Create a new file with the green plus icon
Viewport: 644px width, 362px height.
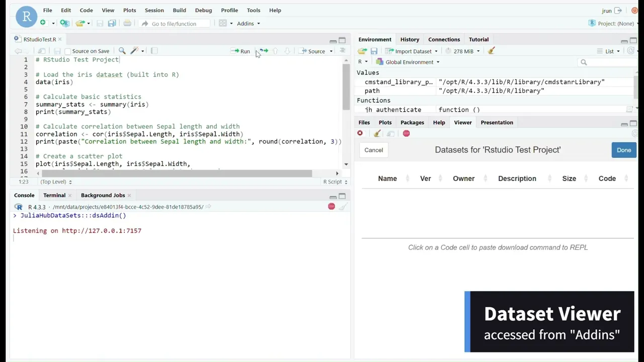[43, 23]
